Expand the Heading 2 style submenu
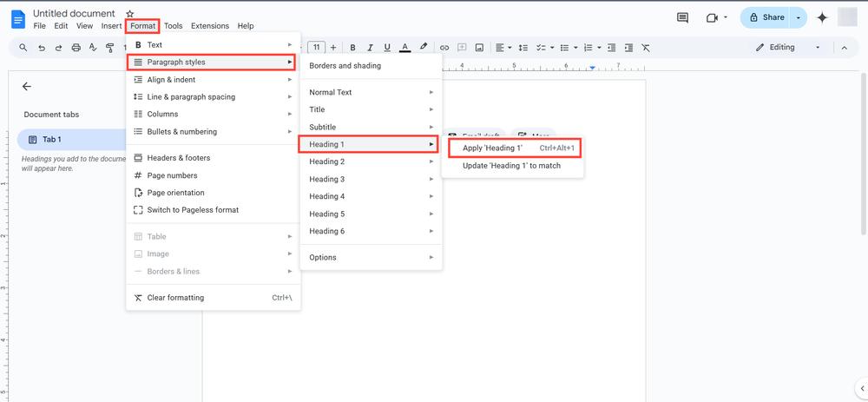Screen dimensions: 868x402 coord(371,161)
